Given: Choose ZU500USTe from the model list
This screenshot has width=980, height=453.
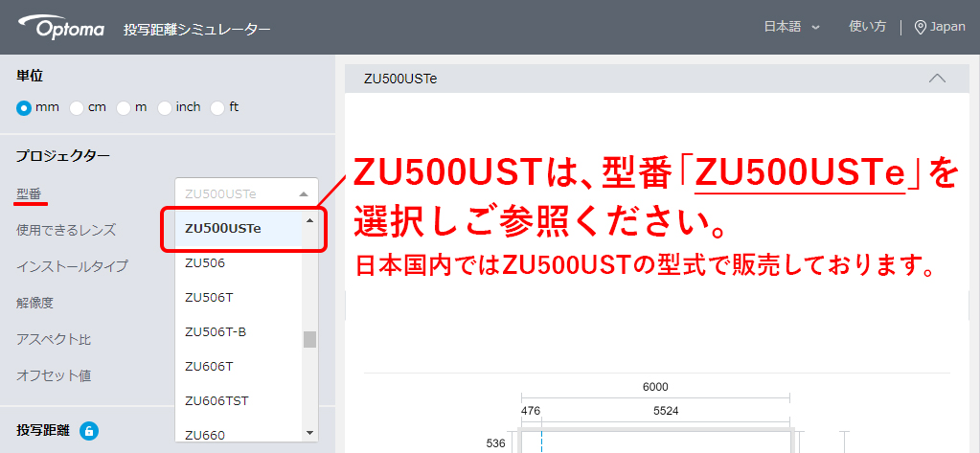Looking at the screenshot, I should [239, 229].
